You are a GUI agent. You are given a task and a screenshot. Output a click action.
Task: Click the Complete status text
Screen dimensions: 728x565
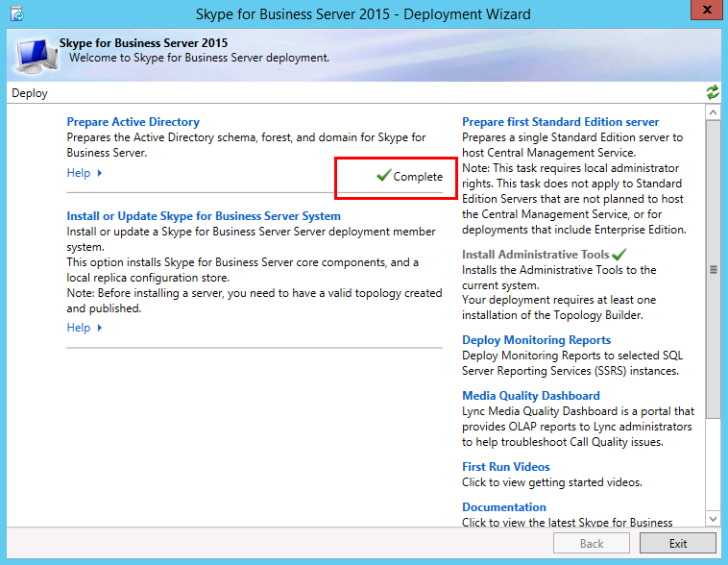(x=418, y=177)
